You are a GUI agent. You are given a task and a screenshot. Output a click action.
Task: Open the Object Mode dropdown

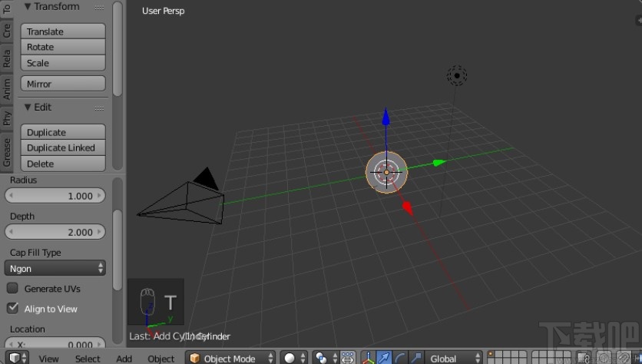pyautogui.click(x=230, y=359)
